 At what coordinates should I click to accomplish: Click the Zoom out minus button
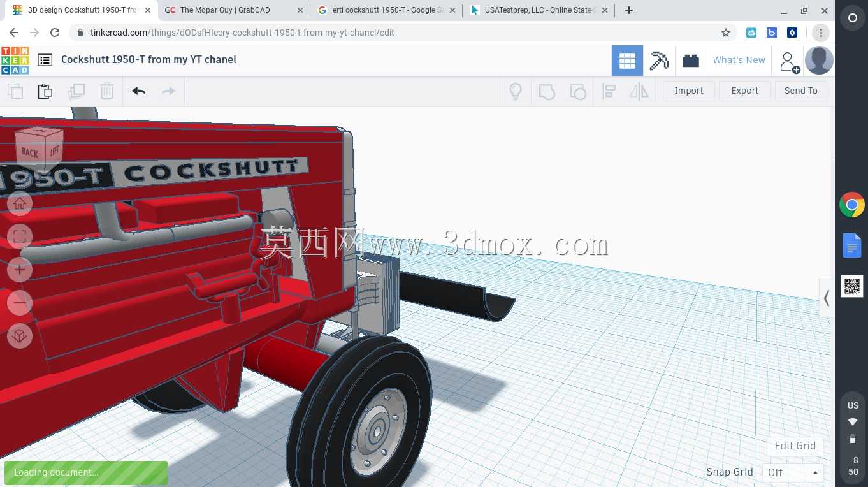pyautogui.click(x=20, y=303)
